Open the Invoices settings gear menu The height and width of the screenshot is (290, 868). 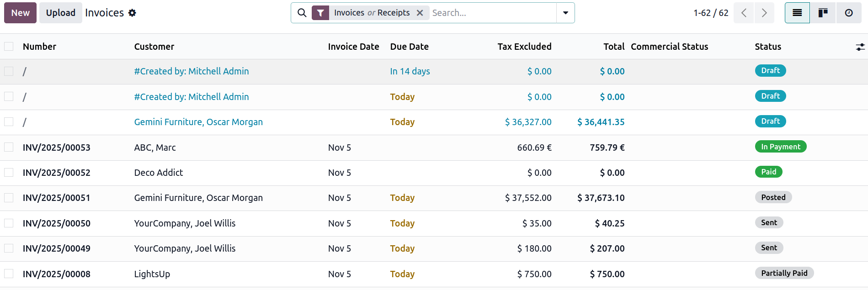tap(132, 13)
